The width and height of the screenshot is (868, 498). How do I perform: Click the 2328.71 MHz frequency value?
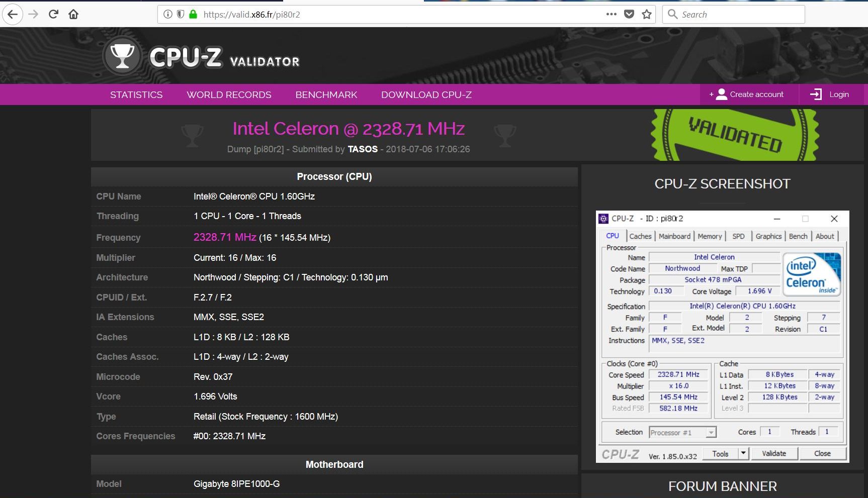225,237
